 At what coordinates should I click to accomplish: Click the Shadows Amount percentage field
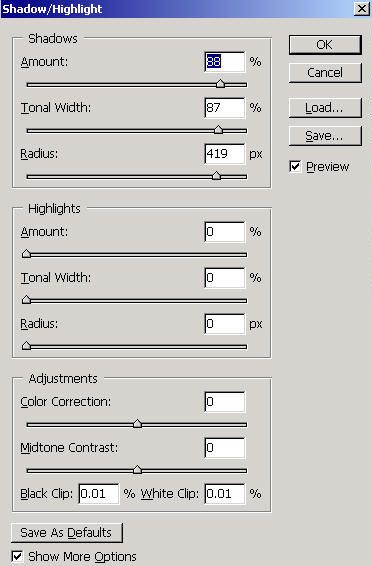click(224, 62)
